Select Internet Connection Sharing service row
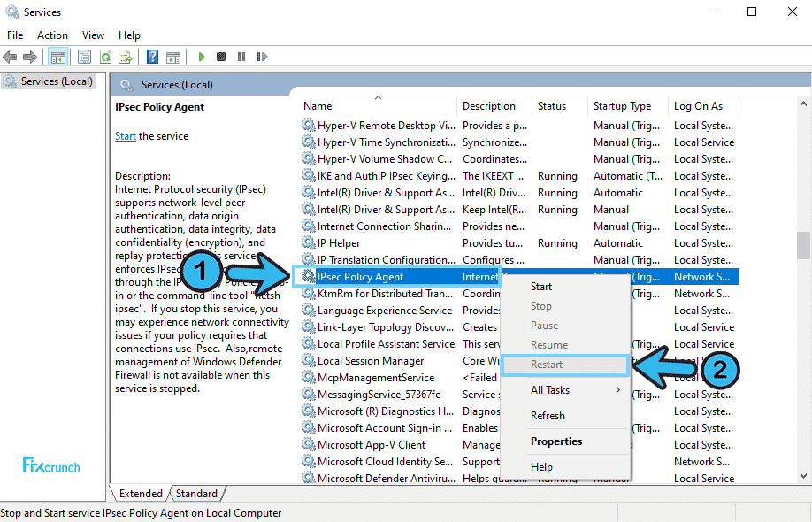812x522 pixels. pos(520,226)
